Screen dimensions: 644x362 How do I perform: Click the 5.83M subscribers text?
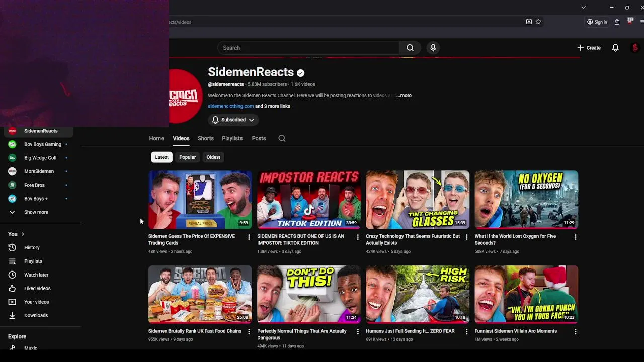point(267,84)
